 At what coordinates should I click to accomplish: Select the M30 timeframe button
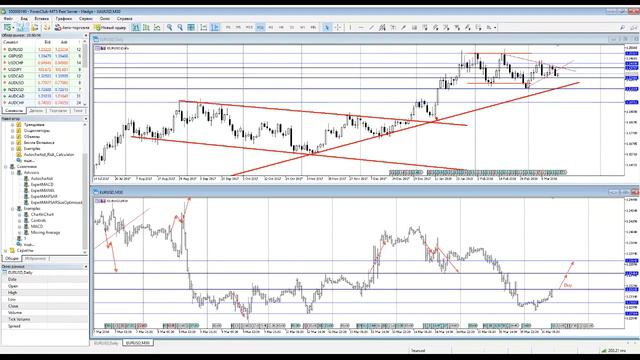point(260,27)
